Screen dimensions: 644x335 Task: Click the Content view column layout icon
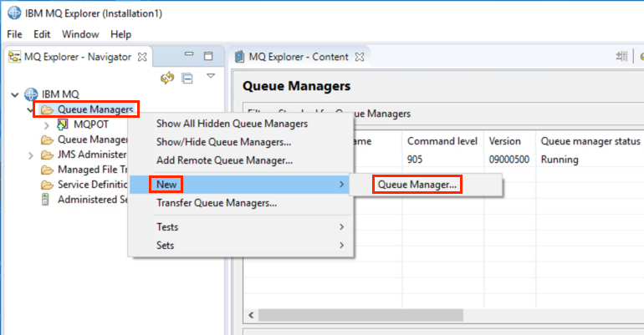(621, 56)
